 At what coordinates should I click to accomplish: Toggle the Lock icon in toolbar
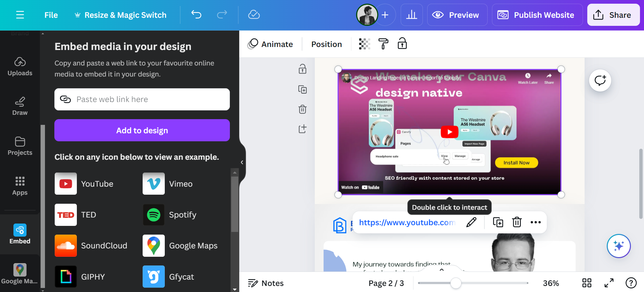(402, 44)
